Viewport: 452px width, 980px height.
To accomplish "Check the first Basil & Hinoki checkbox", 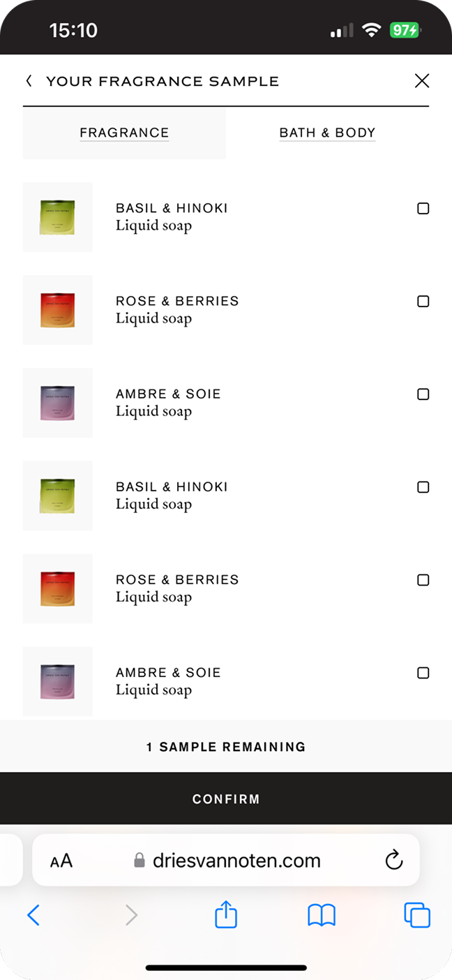I will 423,209.
